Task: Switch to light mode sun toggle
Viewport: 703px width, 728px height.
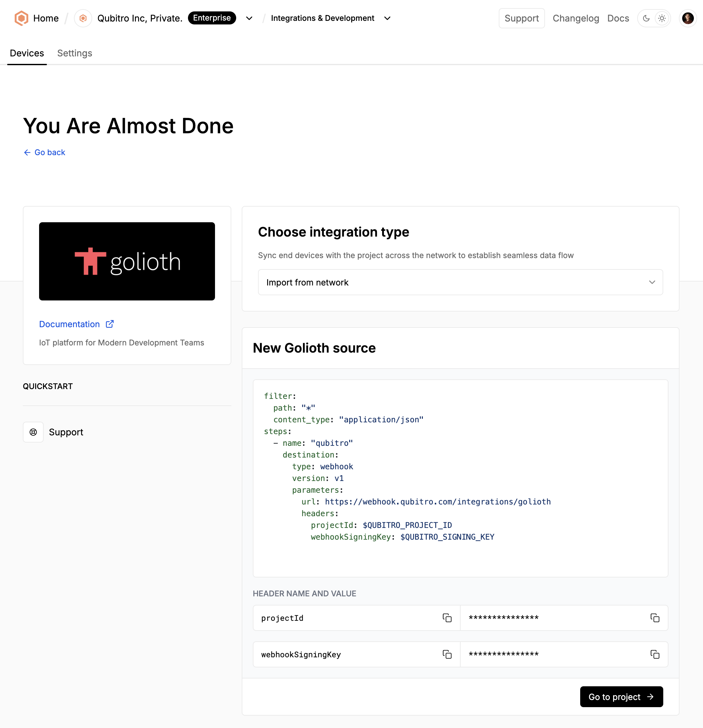Action: (662, 18)
